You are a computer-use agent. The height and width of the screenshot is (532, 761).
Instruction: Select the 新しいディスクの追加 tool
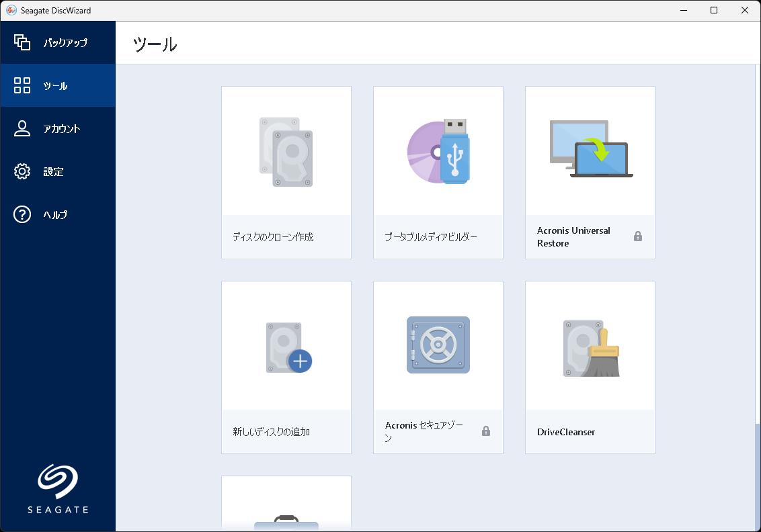click(x=286, y=366)
